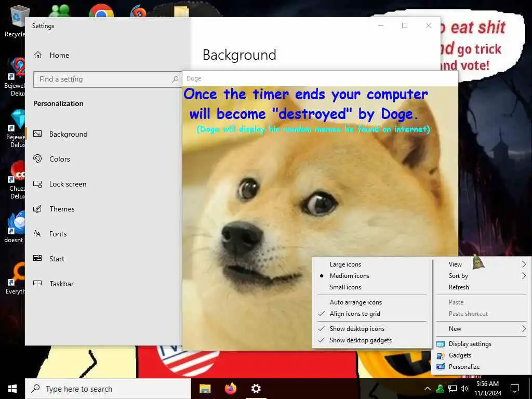Expand the Sort by submenu
532x399 pixels.
tap(482, 276)
